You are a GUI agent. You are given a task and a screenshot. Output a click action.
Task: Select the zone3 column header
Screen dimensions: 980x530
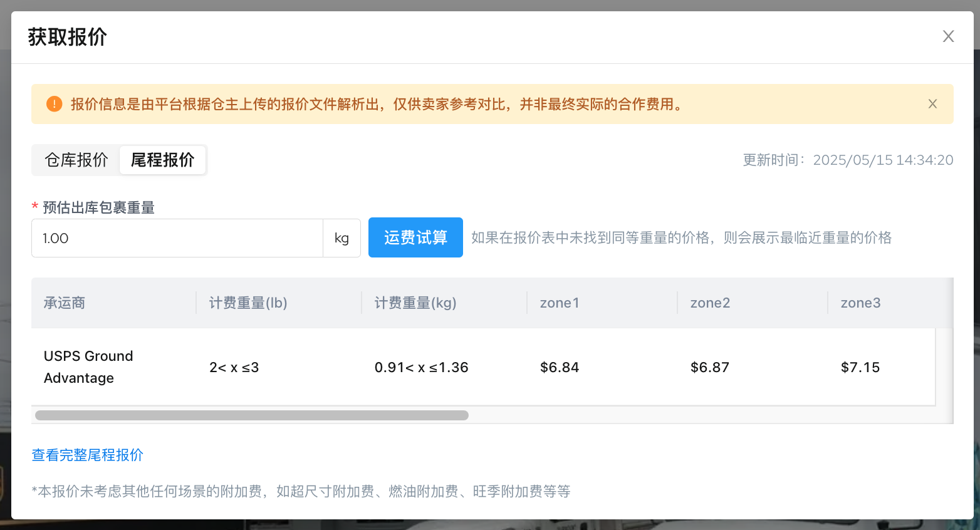[860, 303]
